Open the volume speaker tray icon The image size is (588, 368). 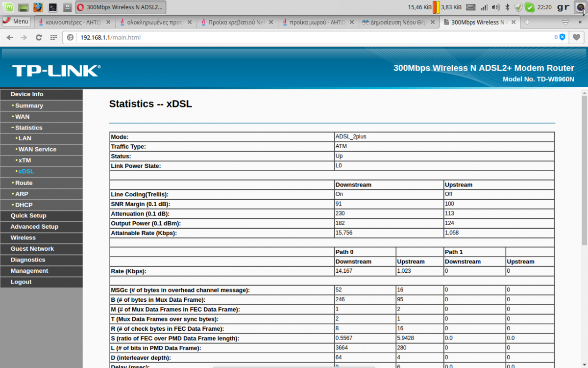tap(496, 7)
